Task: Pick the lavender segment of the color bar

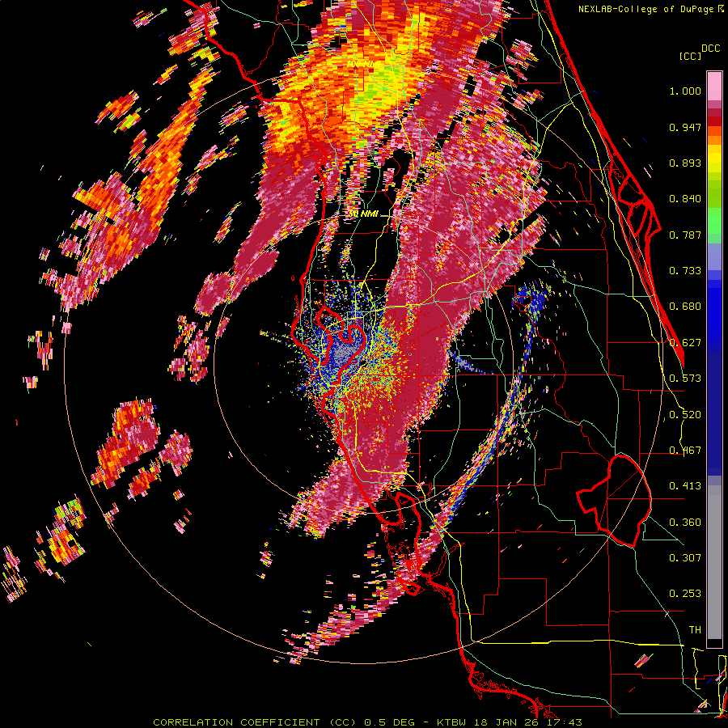Action: [714, 256]
